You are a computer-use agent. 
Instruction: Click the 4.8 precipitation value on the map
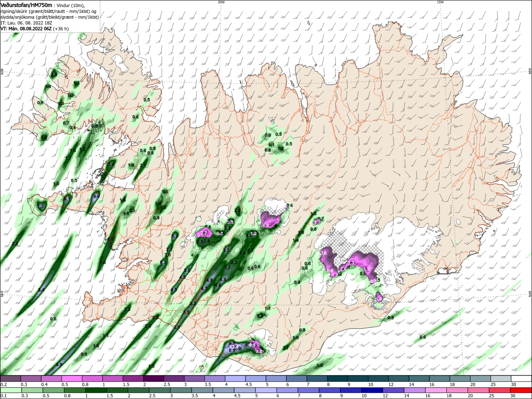click(209, 280)
